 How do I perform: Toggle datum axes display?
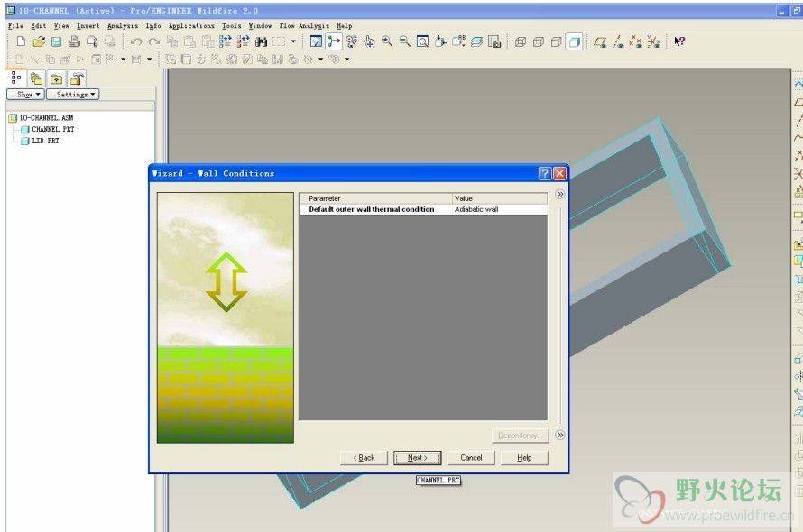point(618,41)
